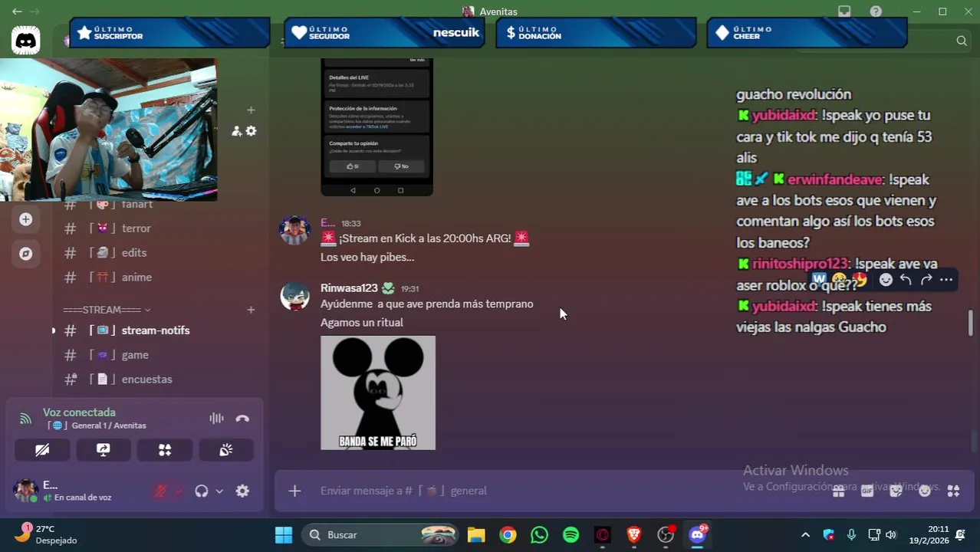Open user settings gear
This screenshot has width=980, height=552.
(x=242, y=491)
